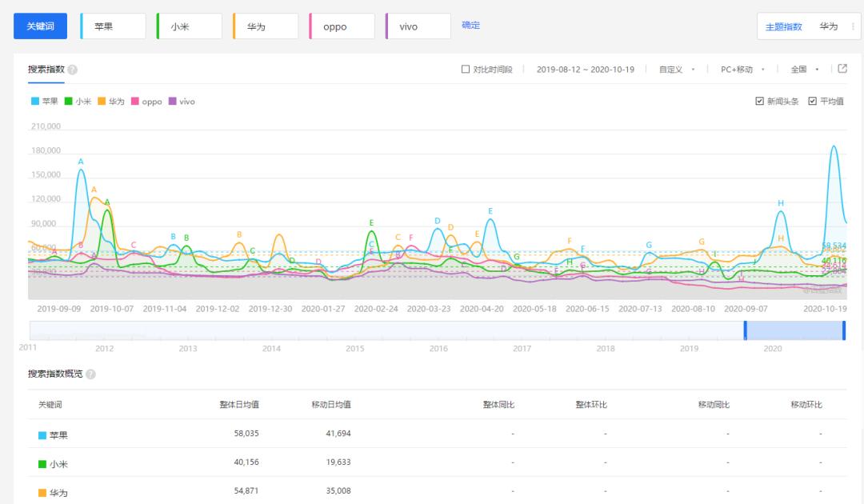Click the right handle of timeline range slider
The image size is (864, 504).
tap(844, 330)
